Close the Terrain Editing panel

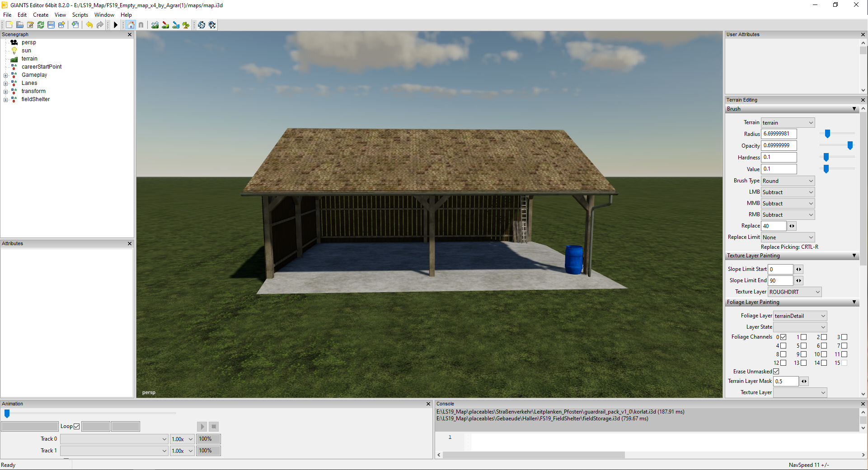pos(863,100)
